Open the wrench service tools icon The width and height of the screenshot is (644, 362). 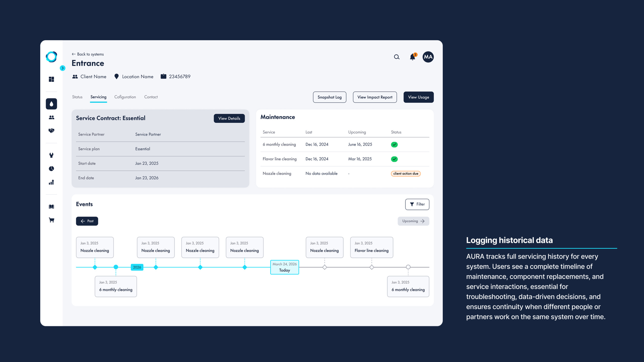pos(51,155)
